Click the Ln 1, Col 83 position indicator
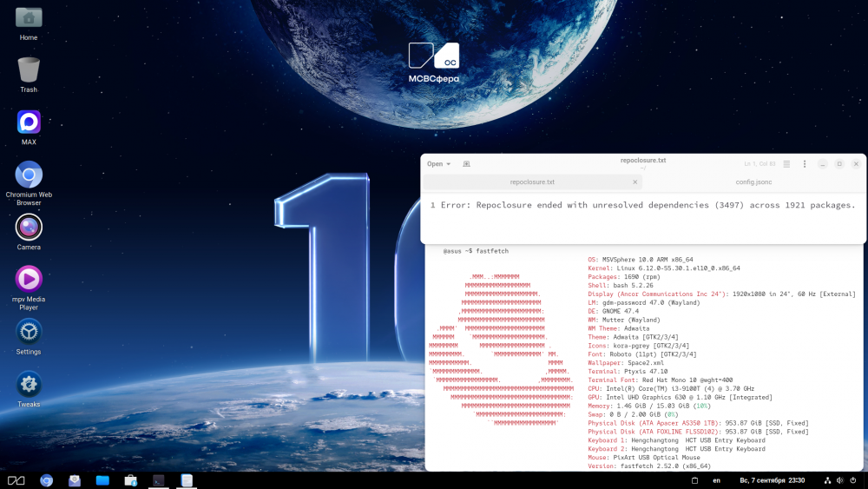 (759, 163)
